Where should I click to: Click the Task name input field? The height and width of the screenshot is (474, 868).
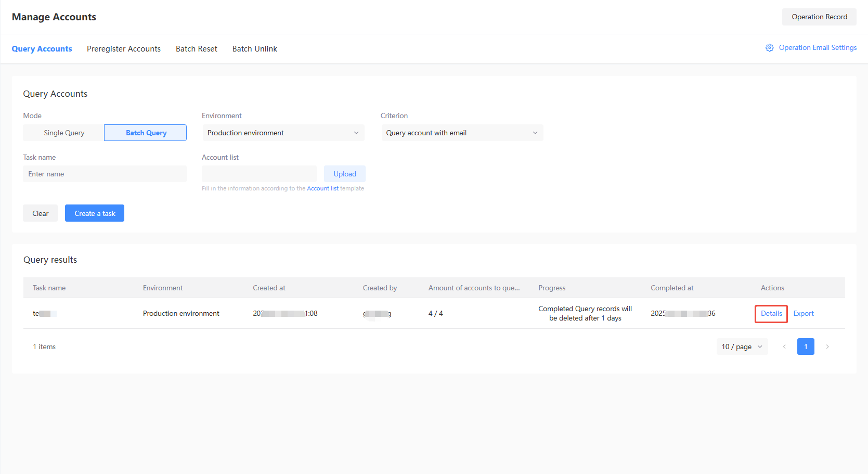point(104,173)
